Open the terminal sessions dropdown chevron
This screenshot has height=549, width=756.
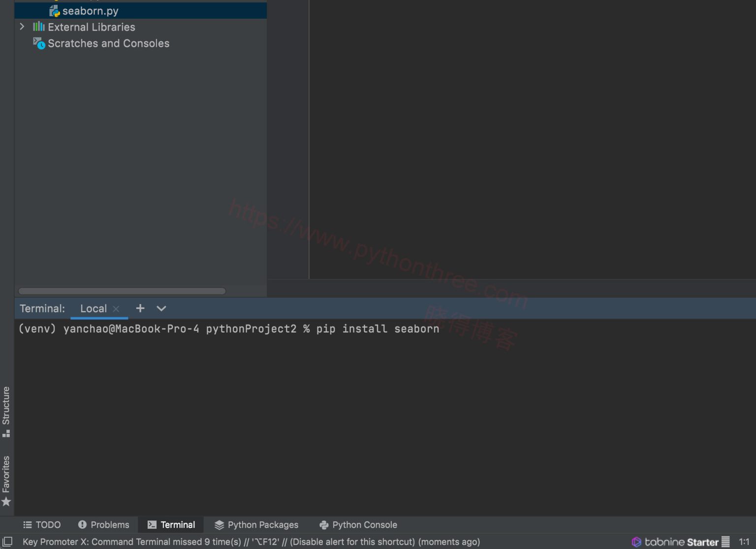(161, 308)
